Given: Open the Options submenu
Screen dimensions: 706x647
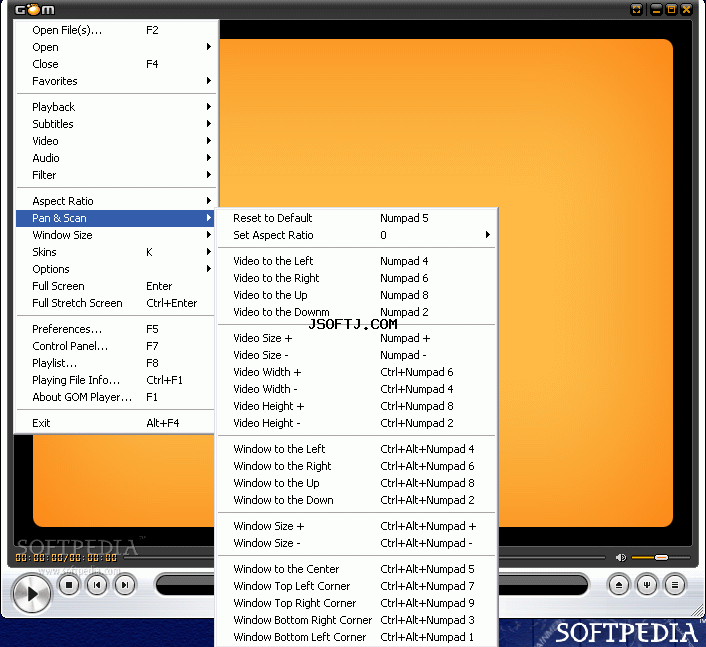Looking at the screenshot, I should [116, 269].
